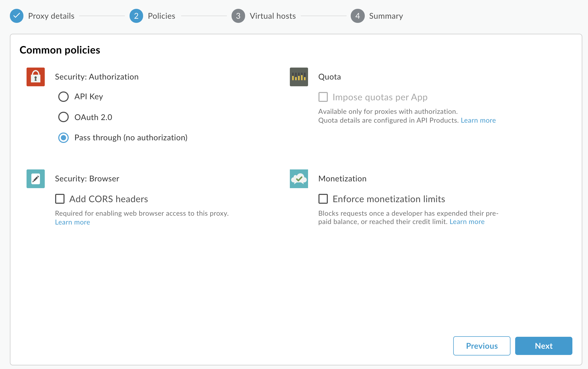This screenshot has height=369, width=588.
Task: Check Enforce monetization limits
Action: pos(323,199)
